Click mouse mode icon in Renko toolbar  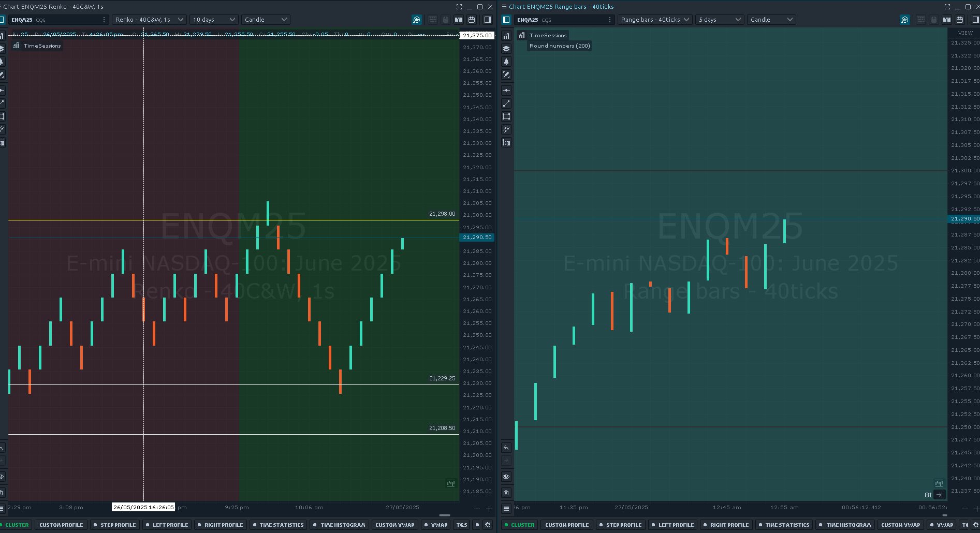(446, 20)
